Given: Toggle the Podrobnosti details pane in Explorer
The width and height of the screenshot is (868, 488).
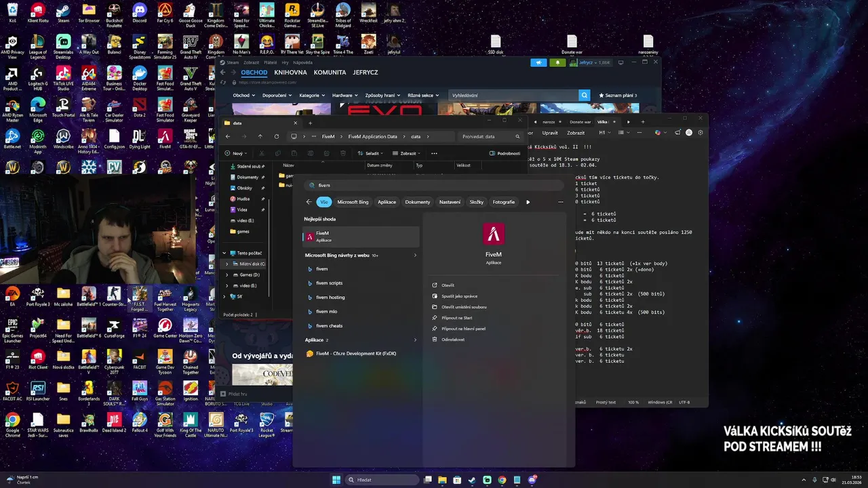Looking at the screenshot, I should click(505, 153).
